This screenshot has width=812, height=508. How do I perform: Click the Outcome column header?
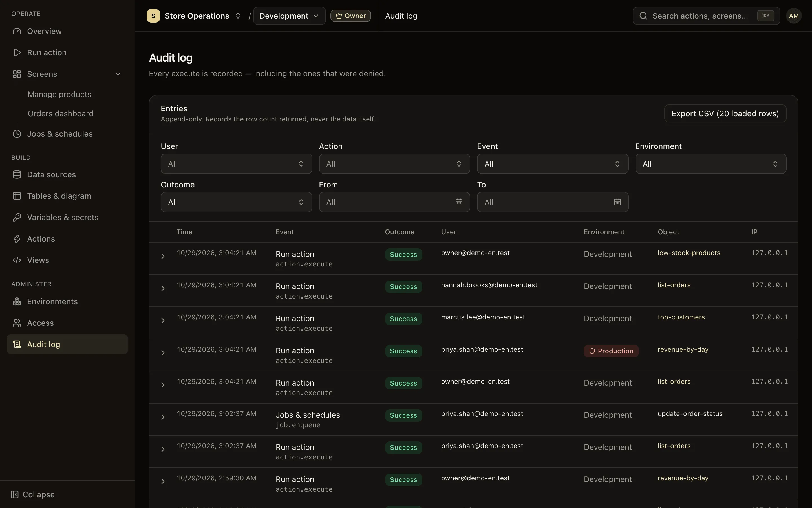pyautogui.click(x=400, y=232)
